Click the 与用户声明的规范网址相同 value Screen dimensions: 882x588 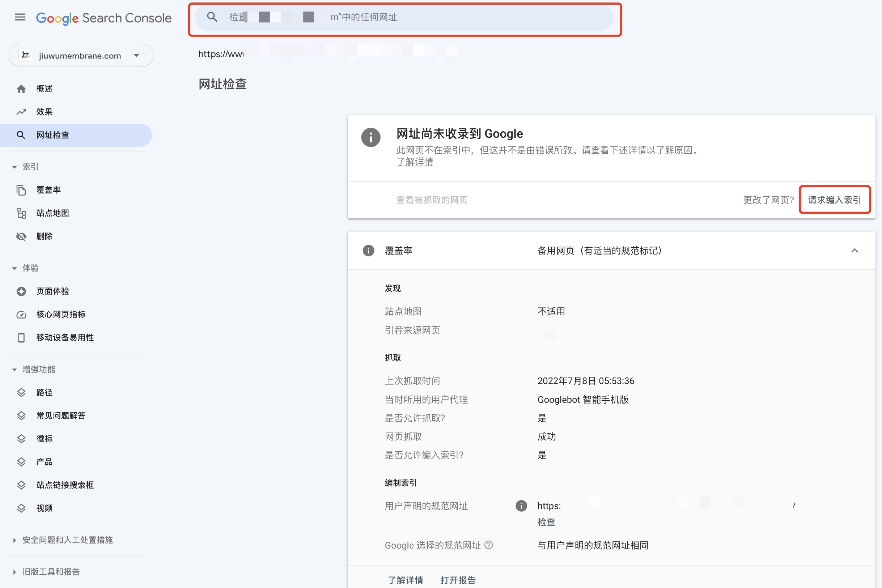593,545
